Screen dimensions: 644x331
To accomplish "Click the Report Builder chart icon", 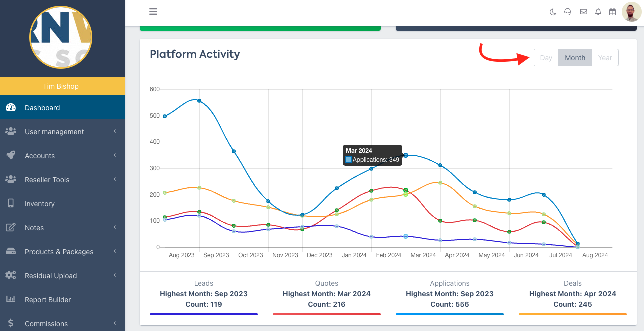I will (10, 300).
